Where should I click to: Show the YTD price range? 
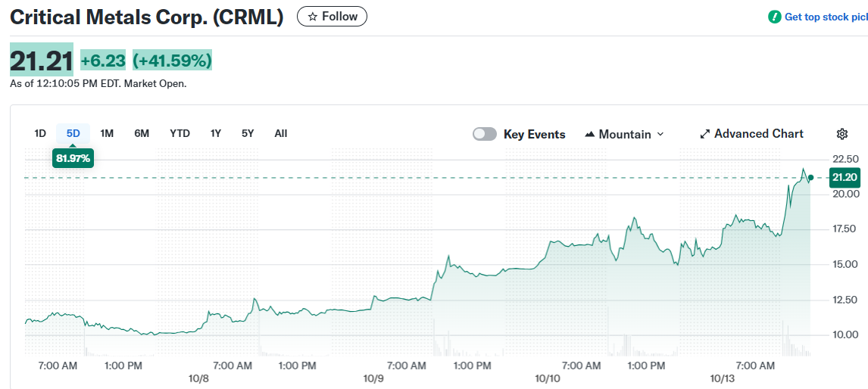pyautogui.click(x=180, y=133)
